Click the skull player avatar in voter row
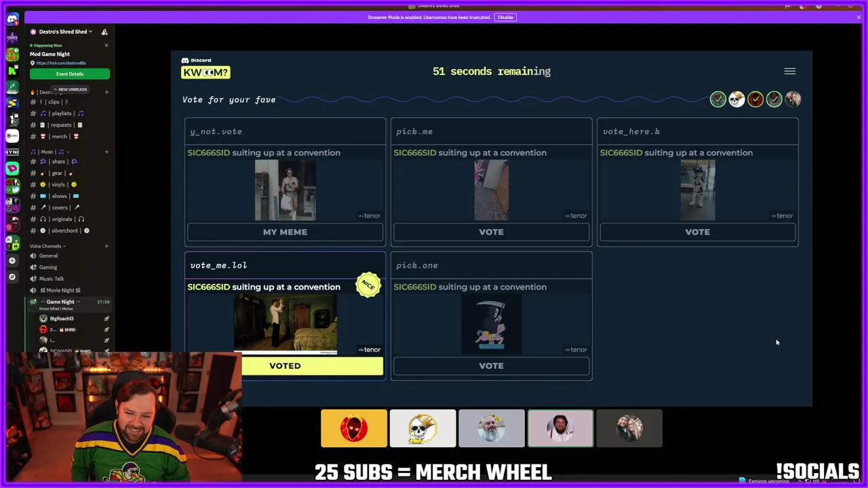 coord(736,100)
